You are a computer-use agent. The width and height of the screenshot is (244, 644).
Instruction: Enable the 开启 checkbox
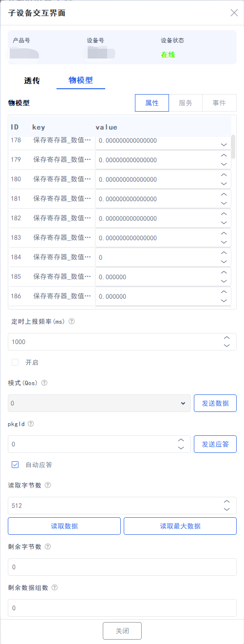tap(15, 362)
